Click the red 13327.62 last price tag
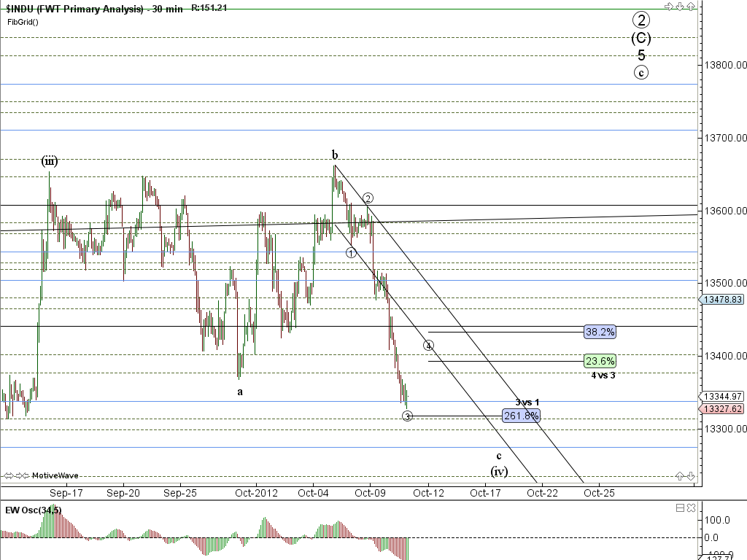 tap(721, 409)
